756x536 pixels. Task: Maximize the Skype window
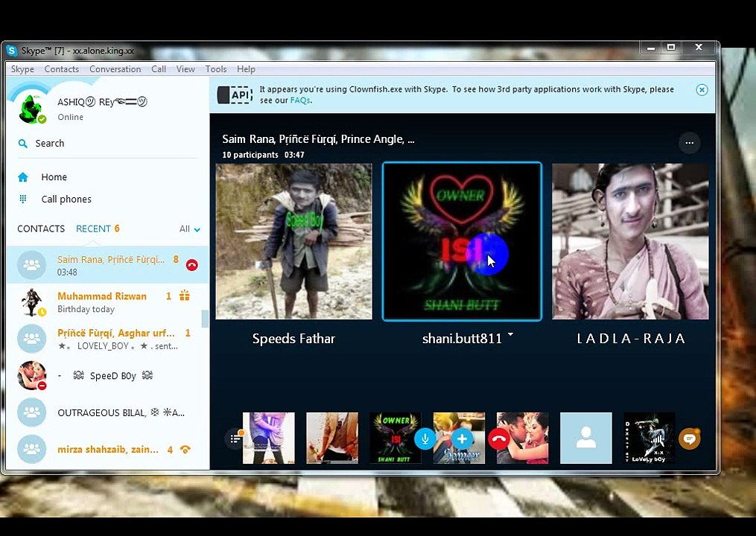[x=671, y=47]
